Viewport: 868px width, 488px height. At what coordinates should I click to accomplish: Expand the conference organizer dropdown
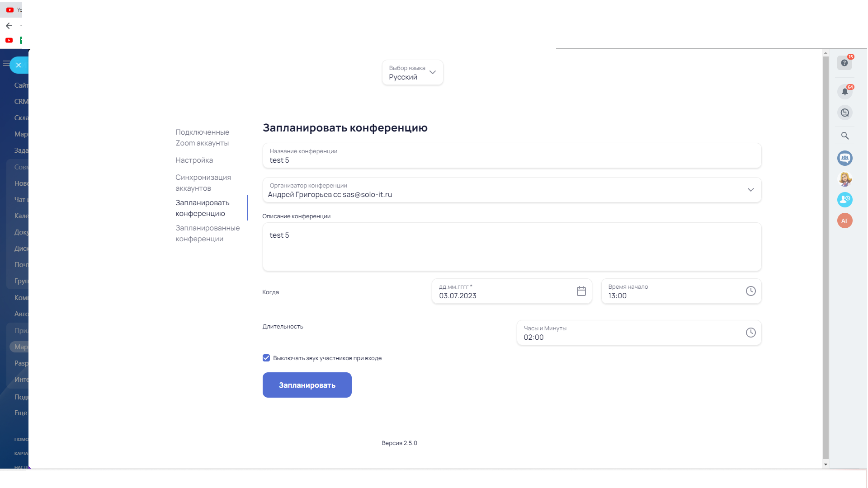tap(750, 190)
